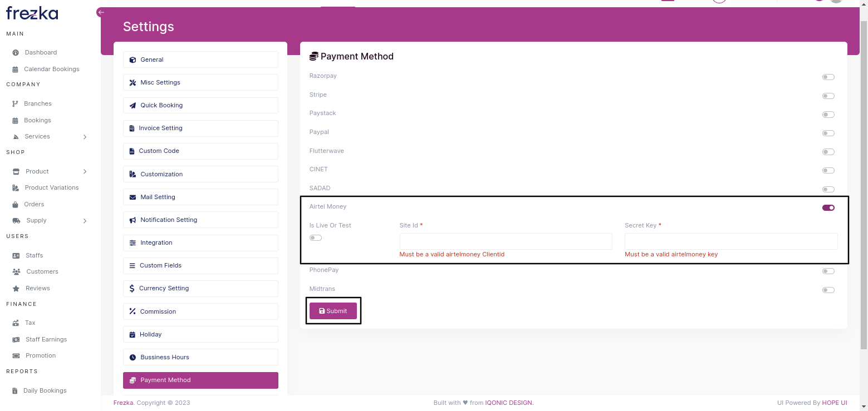Click the Dashboard icon in sidebar
This screenshot has height=411, width=868.
pos(16,52)
